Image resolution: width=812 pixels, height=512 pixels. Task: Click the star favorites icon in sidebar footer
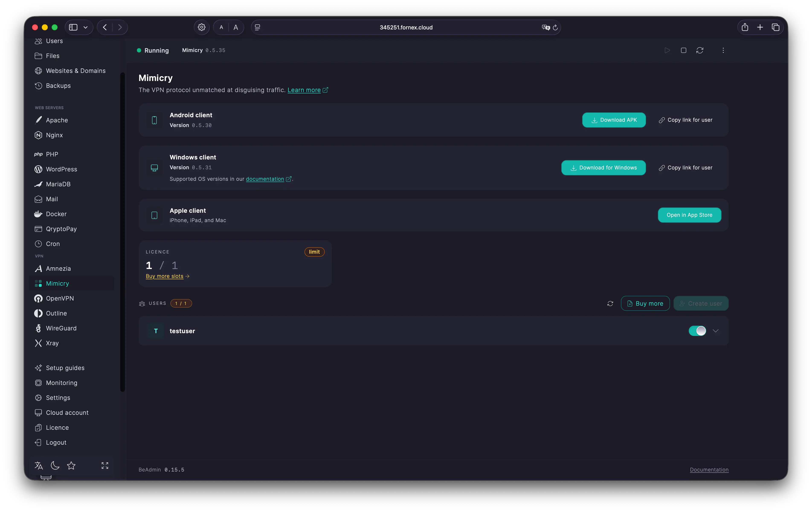pyautogui.click(x=71, y=466)
